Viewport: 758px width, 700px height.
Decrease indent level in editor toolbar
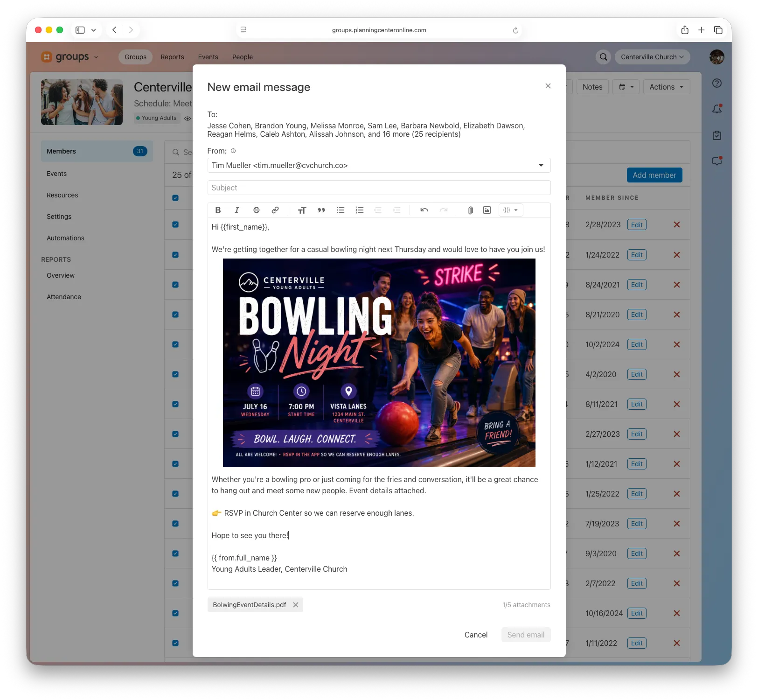[x=378, y=210]
